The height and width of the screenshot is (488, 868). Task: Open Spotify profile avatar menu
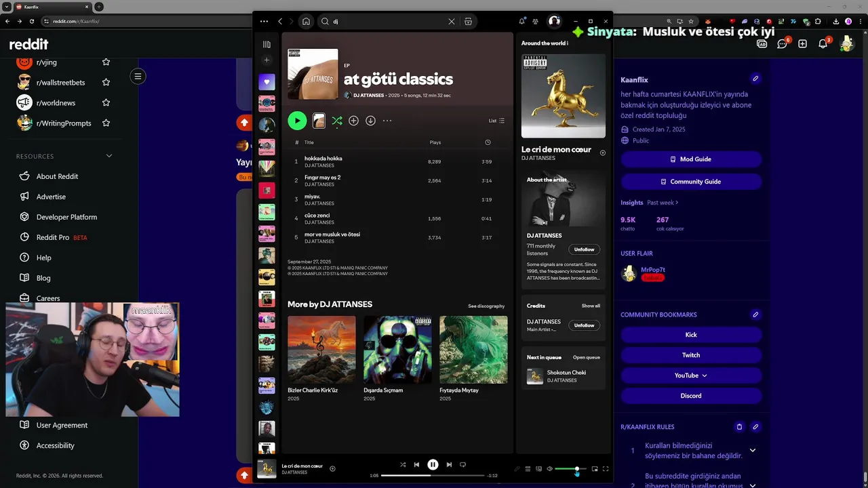(554, 22)
